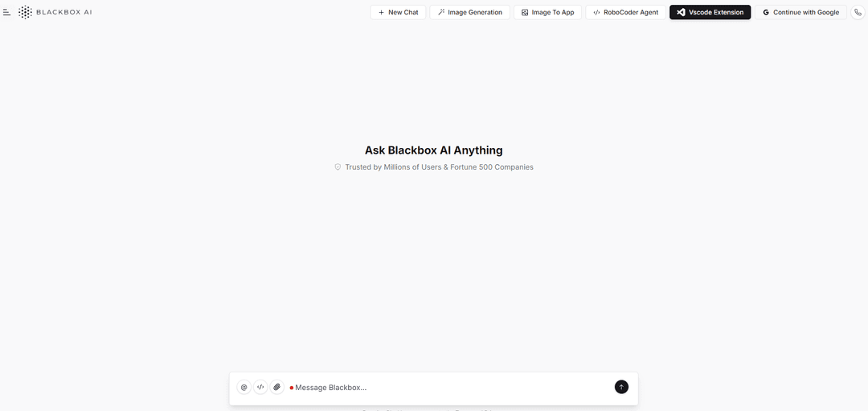Open the sidebar menu icon
Screen dimensions: 868x411
pos(6,12)
